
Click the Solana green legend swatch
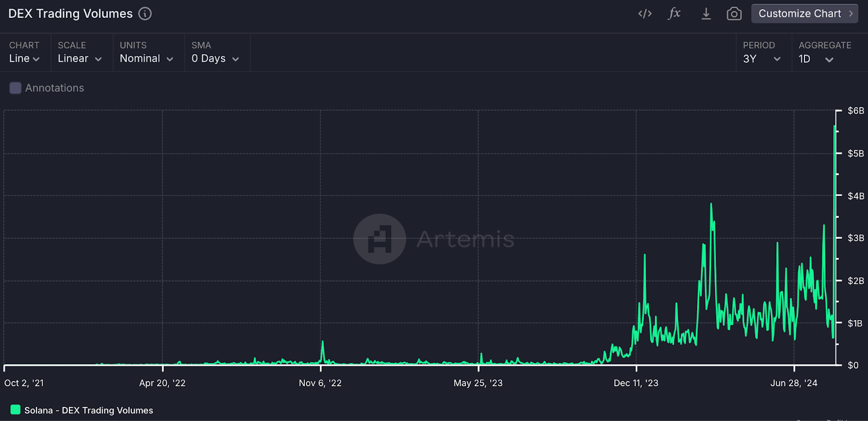click(x=16, y=410)
